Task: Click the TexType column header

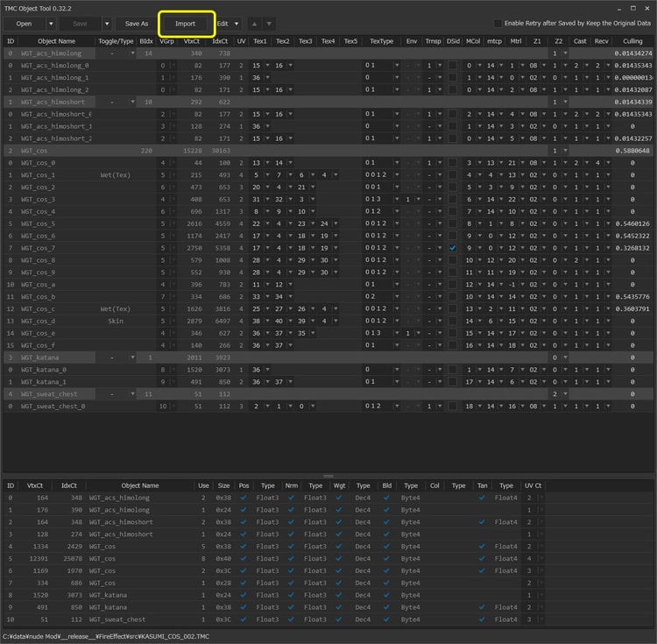Action: click(381, 41)
